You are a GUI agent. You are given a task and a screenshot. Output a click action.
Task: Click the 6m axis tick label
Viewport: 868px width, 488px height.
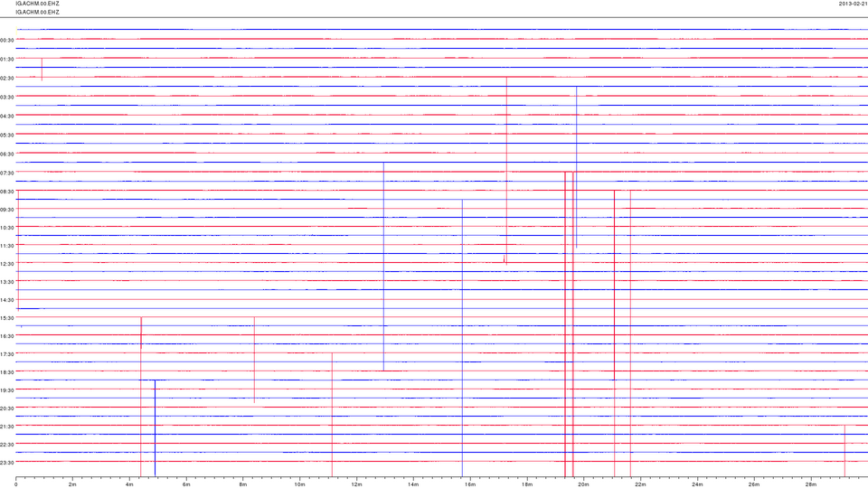pos(186,484)
